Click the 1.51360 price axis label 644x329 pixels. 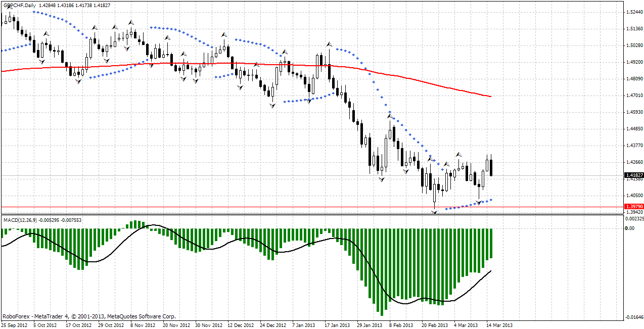(634, 28)
